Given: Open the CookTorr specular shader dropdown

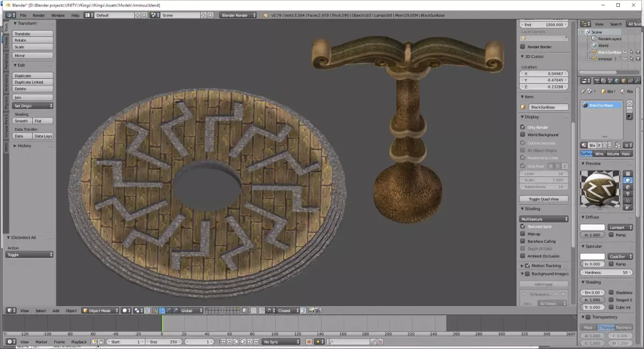Looking at the screenshot, I should tap(620, 257).
